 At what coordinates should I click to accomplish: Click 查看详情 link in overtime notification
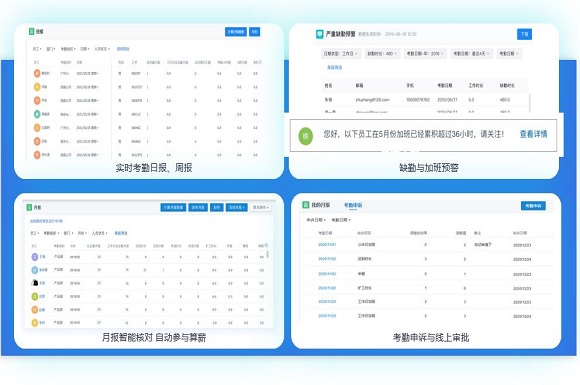(x=533, y=134)
